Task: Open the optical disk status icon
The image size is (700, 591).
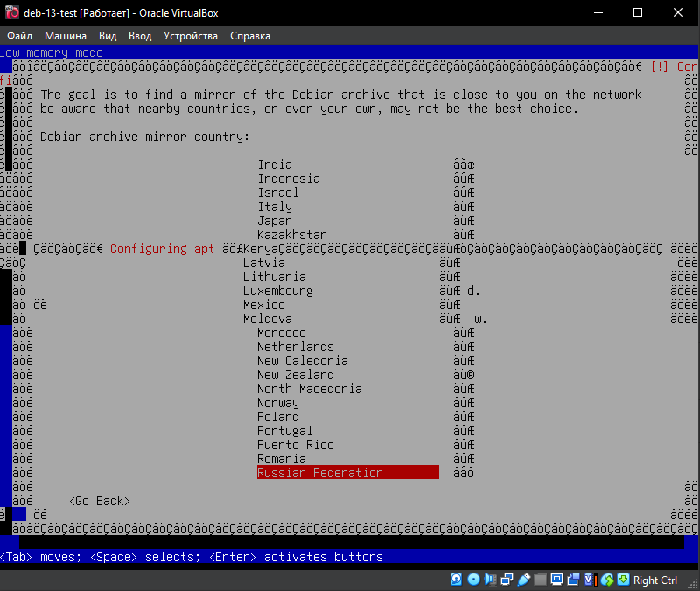Action: pyautogui.click(x=473, y=580)
